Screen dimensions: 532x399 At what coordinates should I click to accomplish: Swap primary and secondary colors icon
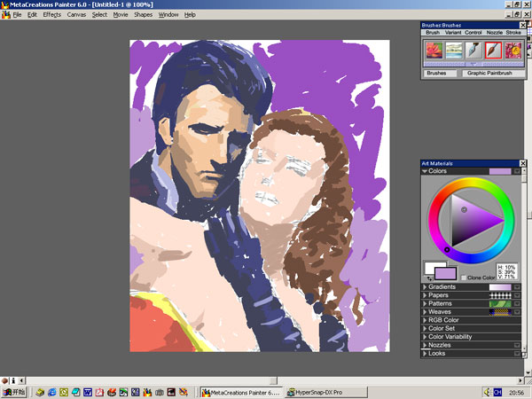pyautogui.click(x=429, y=278)
